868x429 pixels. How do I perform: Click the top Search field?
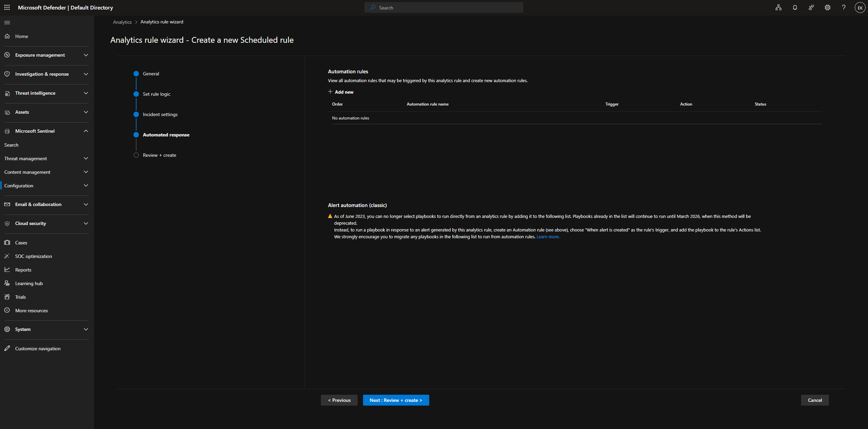pyautogui.click(x=444, y=7)
